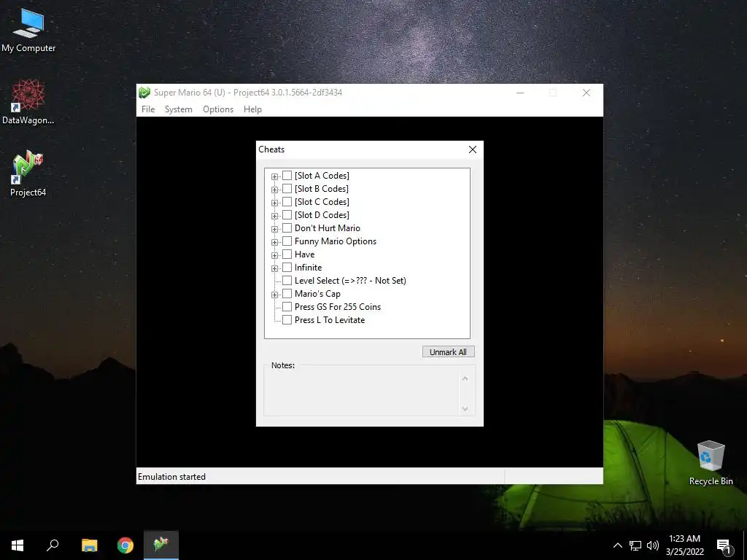
Task: Open volume speaker tray icon
Action: (x=653, y=545)
